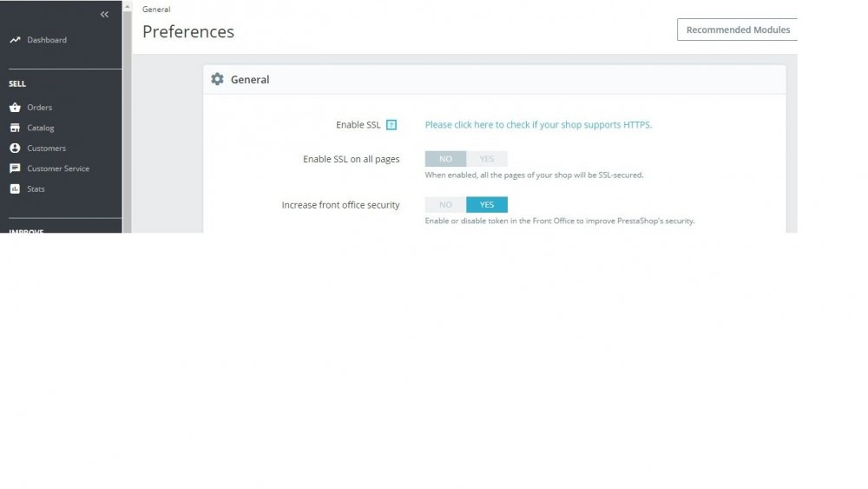Open the Enable SSL help icon
This screenshot has width=868, height=489.
(x=391, y=124)
